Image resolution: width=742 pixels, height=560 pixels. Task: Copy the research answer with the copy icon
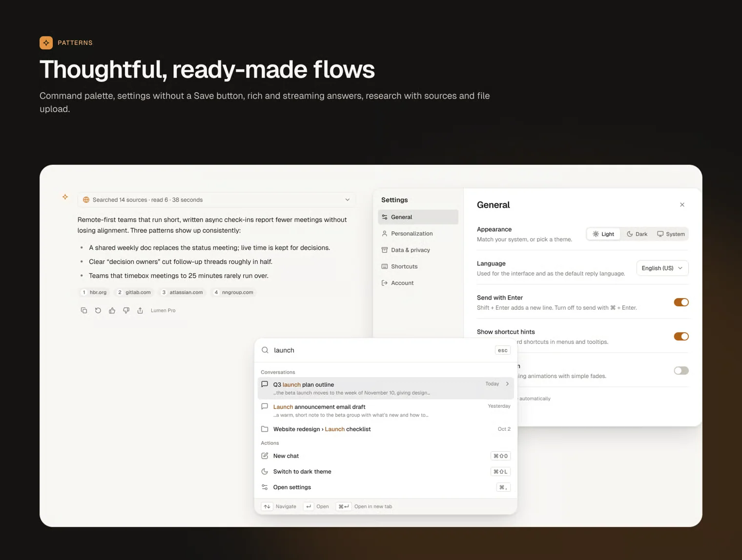(84, 310)
